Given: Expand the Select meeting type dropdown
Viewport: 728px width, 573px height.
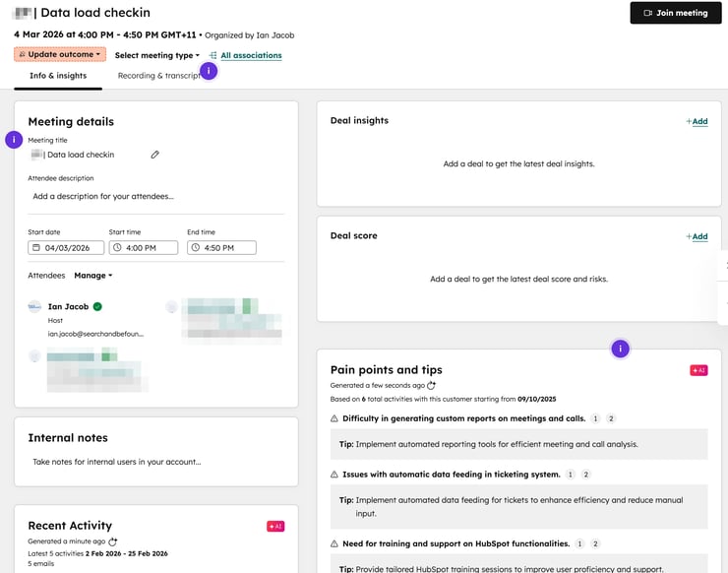Looking at the screenshot, I should point(156,55).
